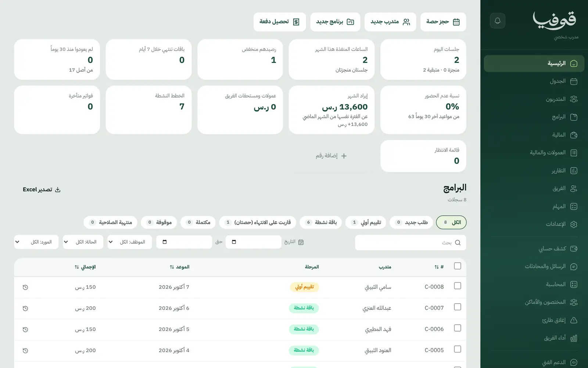Click the bar chart icon for أداء الفريق
Screen dimensions: 588x368
click(x=574, y=338)
